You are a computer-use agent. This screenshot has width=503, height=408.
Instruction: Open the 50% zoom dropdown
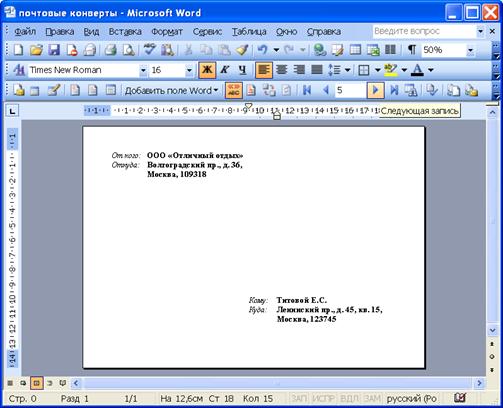(x=470, y=50)
